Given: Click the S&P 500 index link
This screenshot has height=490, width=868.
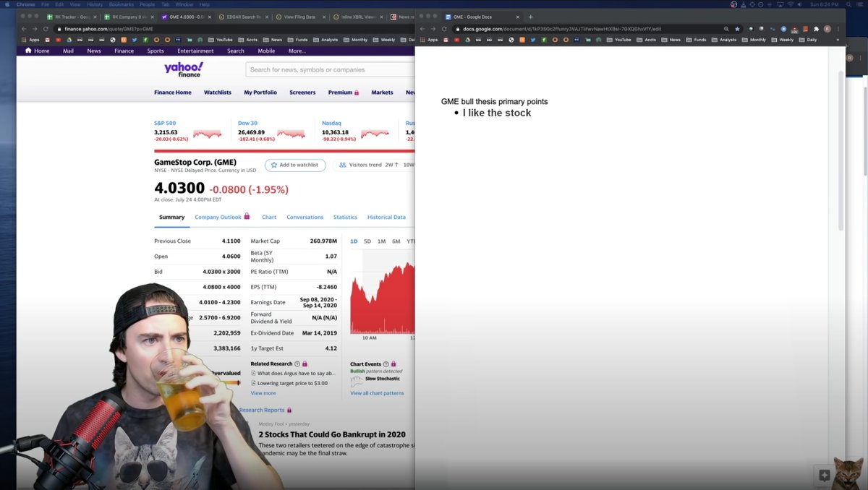Looking at the screenshot, I should click(x=165, y=123).
